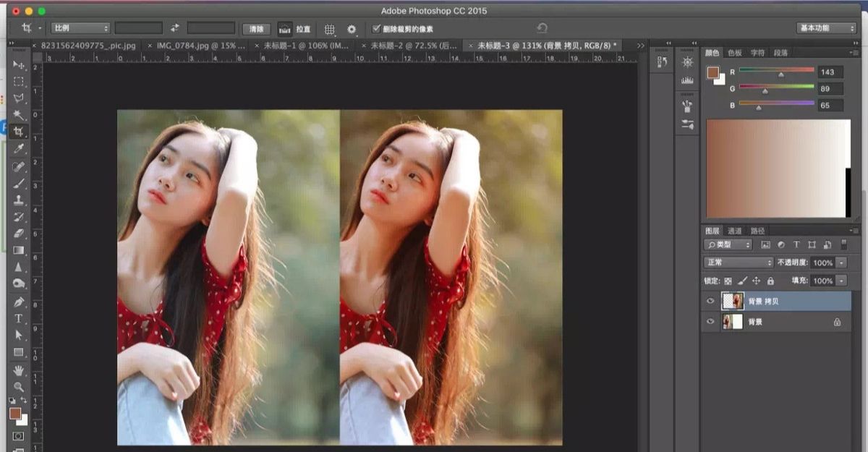The image size is (868, 452).
Task: Select the Polygonal Lasso tool
Action: [x=19, y=98]
